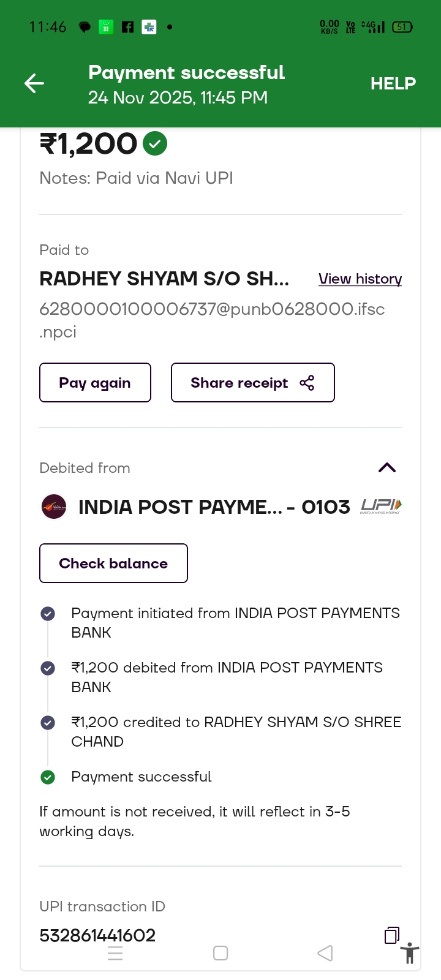
Task: Tap the green success checkmark beside ₹1,200
Action: (x=155, y=144)
